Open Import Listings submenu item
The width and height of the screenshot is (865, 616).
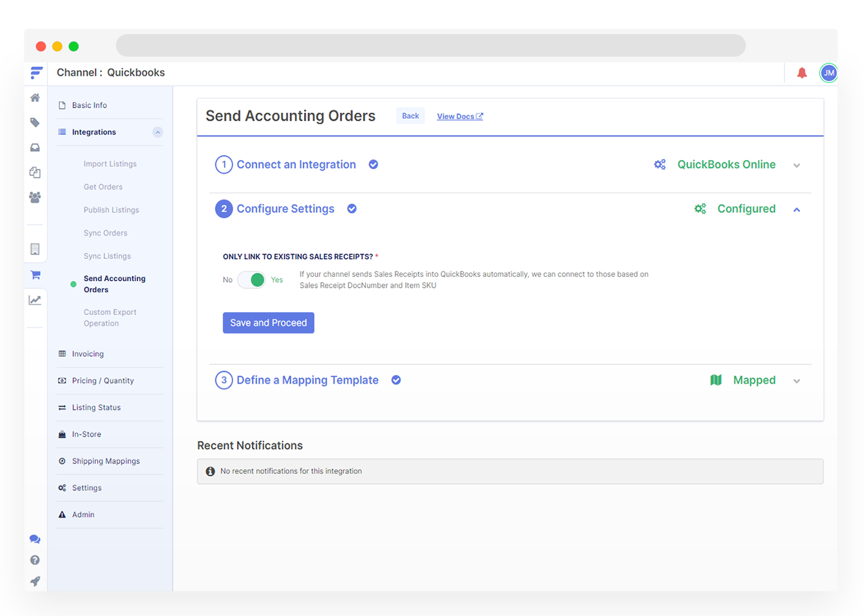[x=110, y=163]
